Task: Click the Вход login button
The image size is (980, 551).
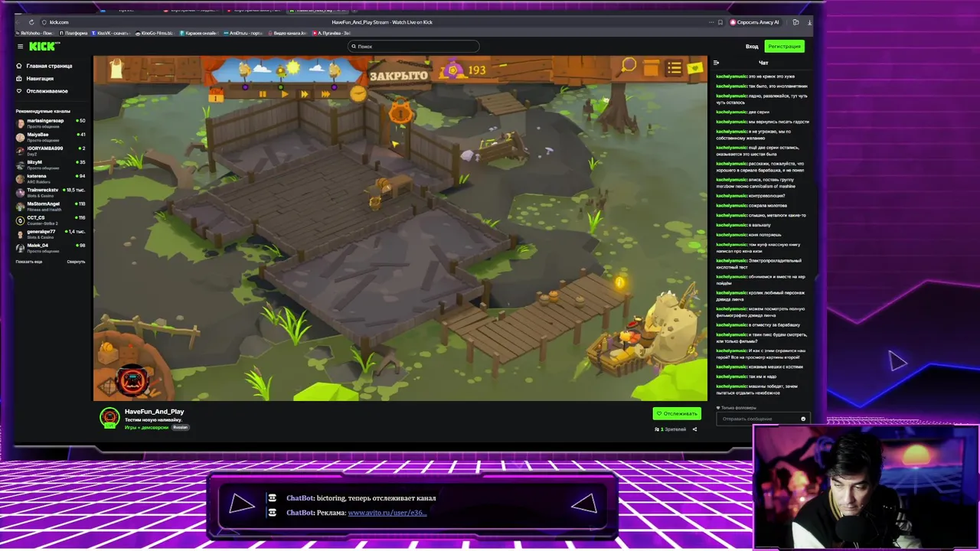Action: click(x=752, y=47)
